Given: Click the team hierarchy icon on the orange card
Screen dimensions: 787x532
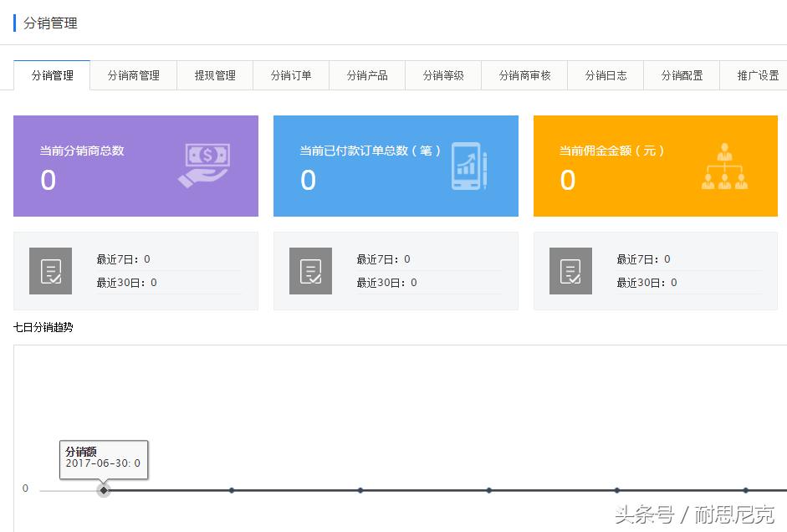Looking at the screenshot, I should pos(724,164).
